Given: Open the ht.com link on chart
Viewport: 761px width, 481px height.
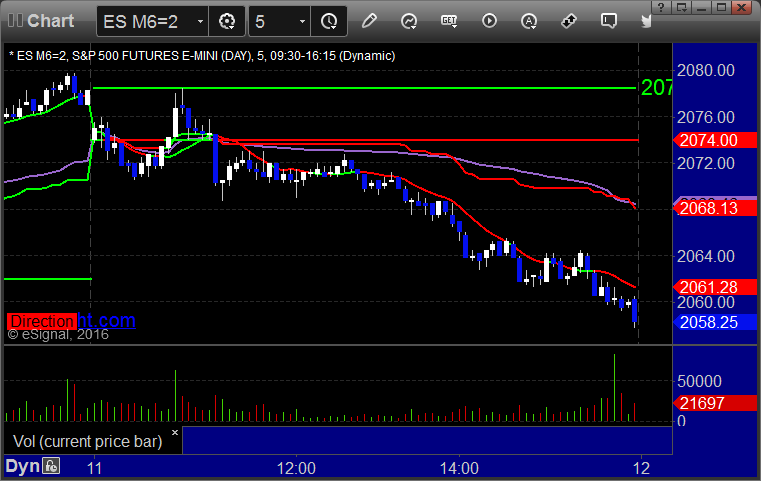Looking at the screenshot, I should (x=106, y=320).
